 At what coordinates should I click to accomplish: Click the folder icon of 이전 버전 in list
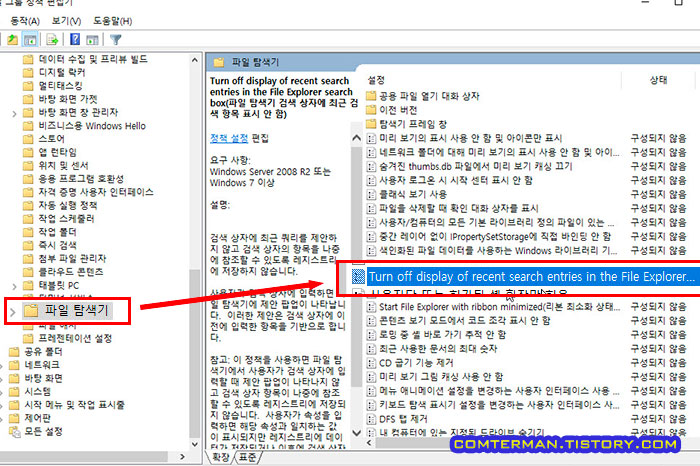point(371,110)
